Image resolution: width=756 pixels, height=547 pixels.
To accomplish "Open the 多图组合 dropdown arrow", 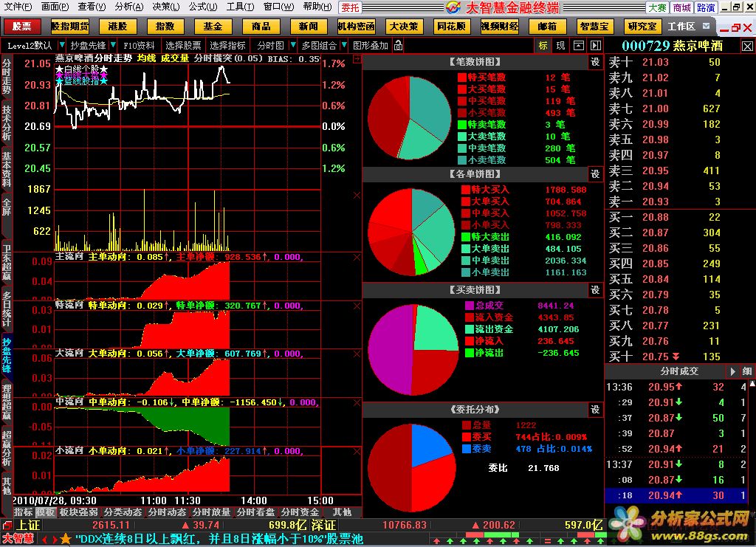I will point(344,45).
